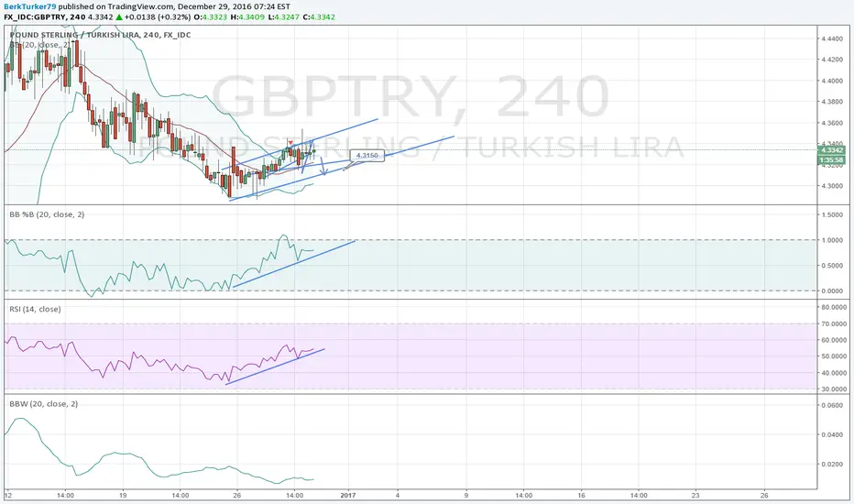Click the 4.4400 price axis label
The height and width of the screenshot is (504, 854).
coord(832,38)
